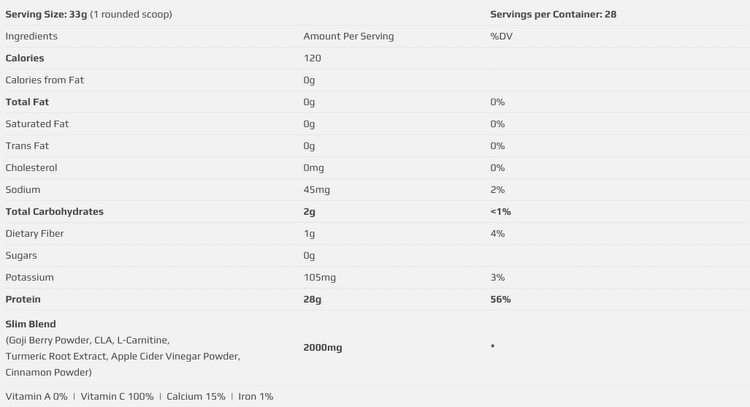750x407 pixels.
Task: Click the Slim Blend heading
Action: coord(31,324)
